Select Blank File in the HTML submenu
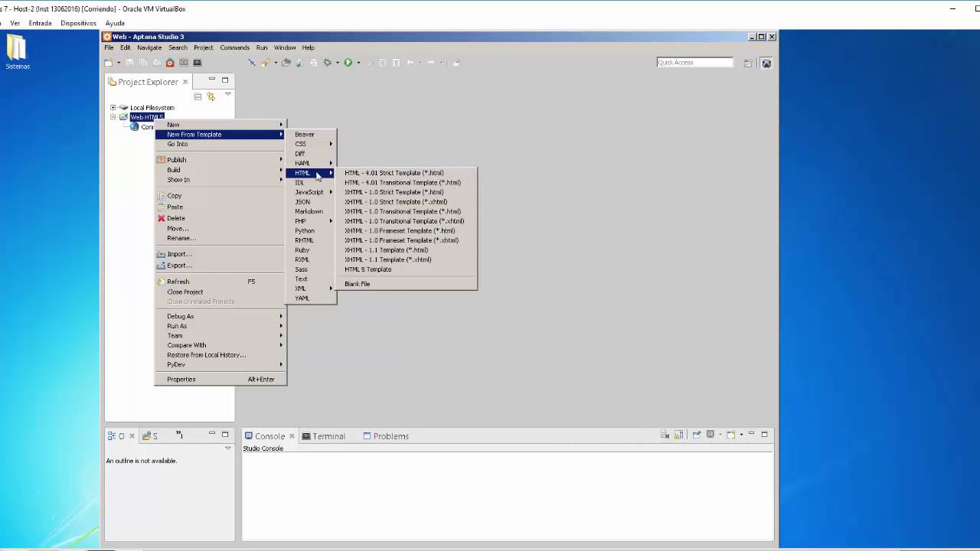Image resolution: width=980 pixels, height=551 pixels. pyautogui.click(x=407, y=284)
